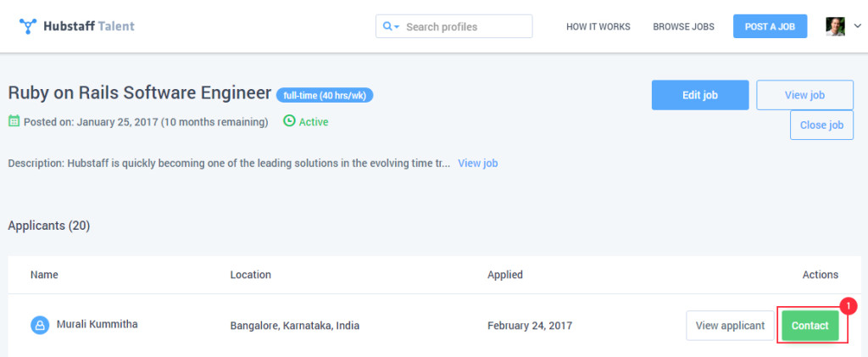Screen dimensions: 868x357
Task: Open the search type dropdown arrow
Action: pyautogui.click(x=397, y=27)
